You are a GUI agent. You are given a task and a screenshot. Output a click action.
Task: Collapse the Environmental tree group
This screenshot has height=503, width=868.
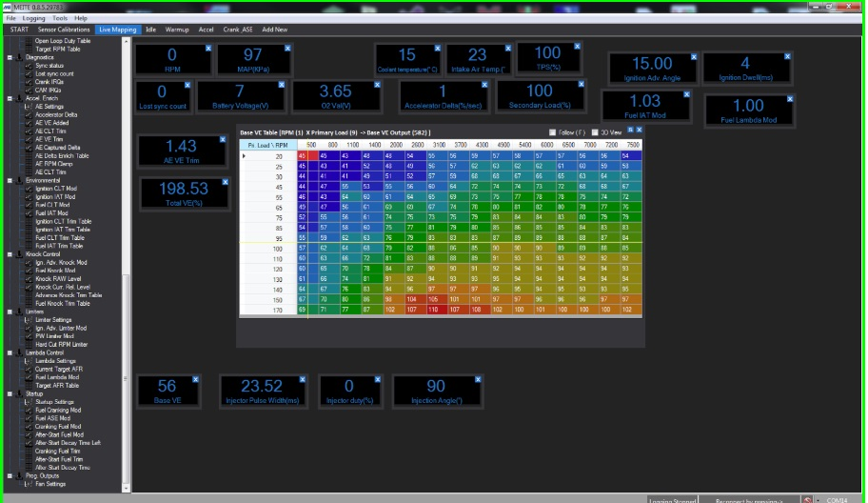(9, 180)
